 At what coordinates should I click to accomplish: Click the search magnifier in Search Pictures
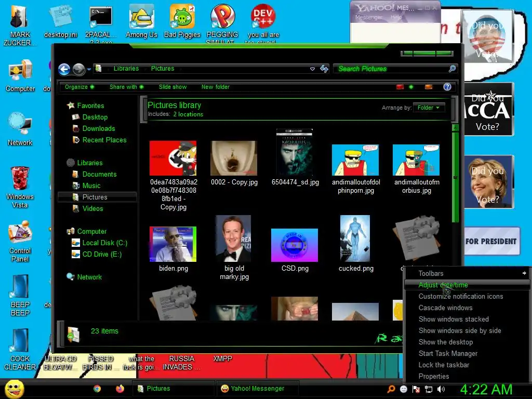point(452,69)
